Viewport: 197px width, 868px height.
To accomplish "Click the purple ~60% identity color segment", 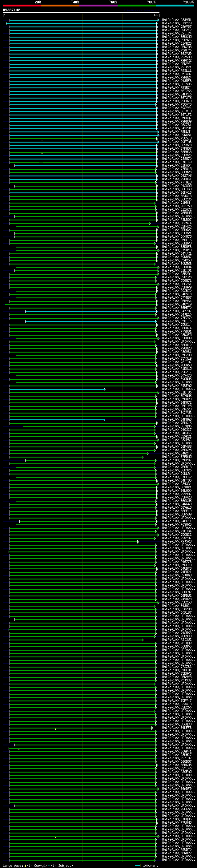I will point(98,6).
